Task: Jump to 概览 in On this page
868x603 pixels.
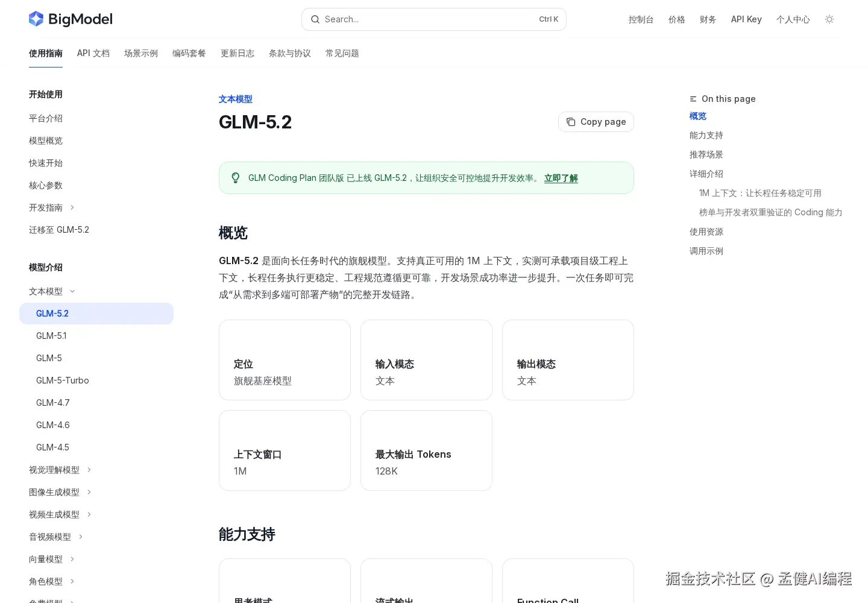Action: tap(698, 116)
